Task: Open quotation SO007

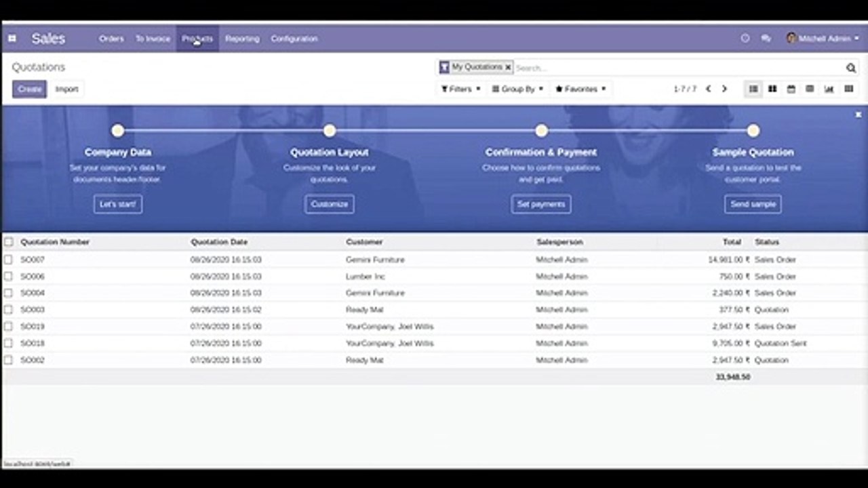Action: click(33, 260)
